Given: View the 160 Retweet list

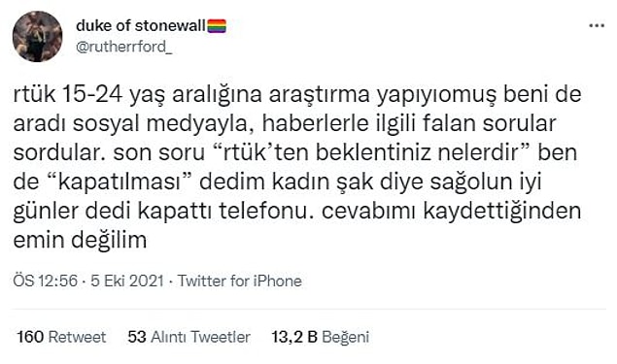Looking at the screenshot, I should tap(61, 337).
